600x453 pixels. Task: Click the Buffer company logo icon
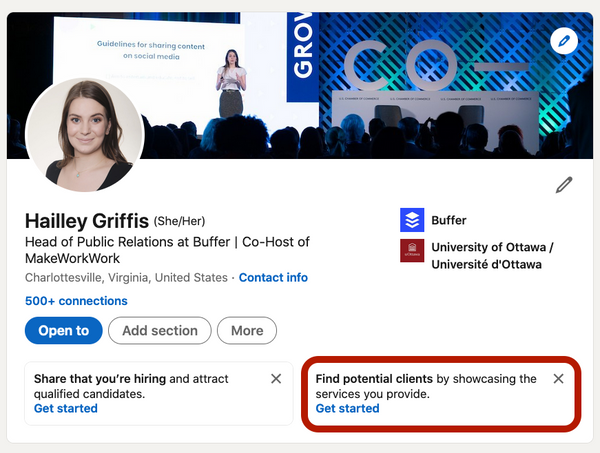[411, 220]
